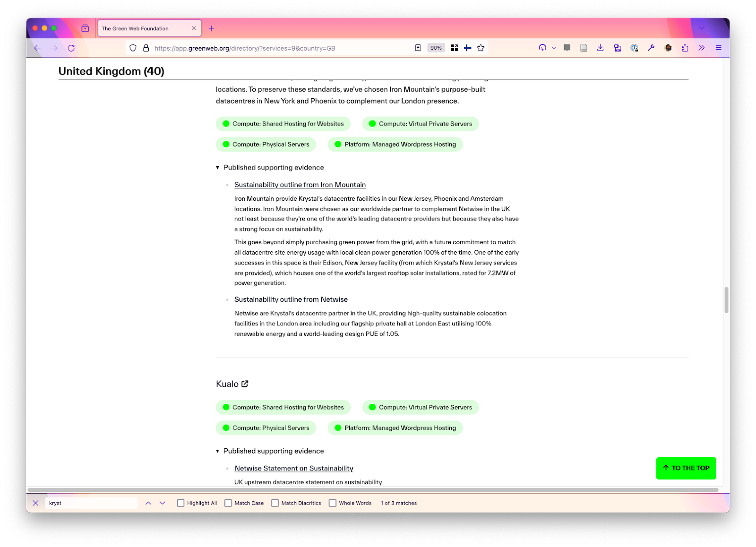
Task: Click Kualo's Shared Hosting for Websites tag
Action: 283,407
